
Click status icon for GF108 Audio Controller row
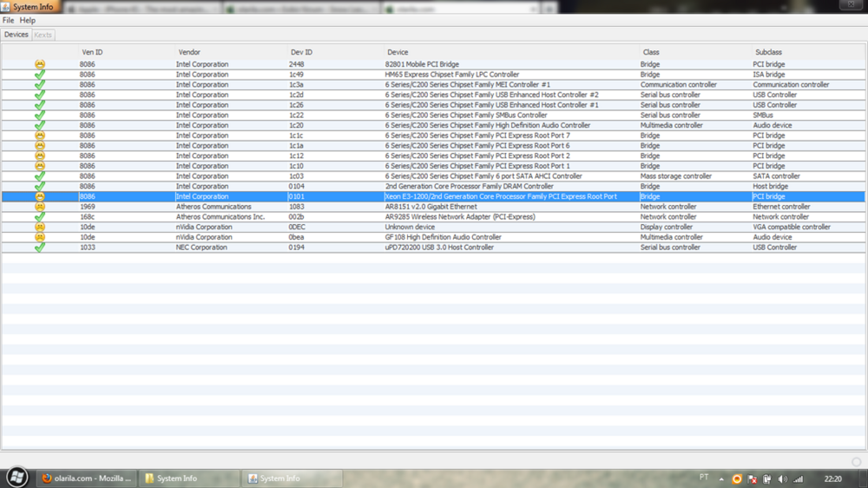40,237
